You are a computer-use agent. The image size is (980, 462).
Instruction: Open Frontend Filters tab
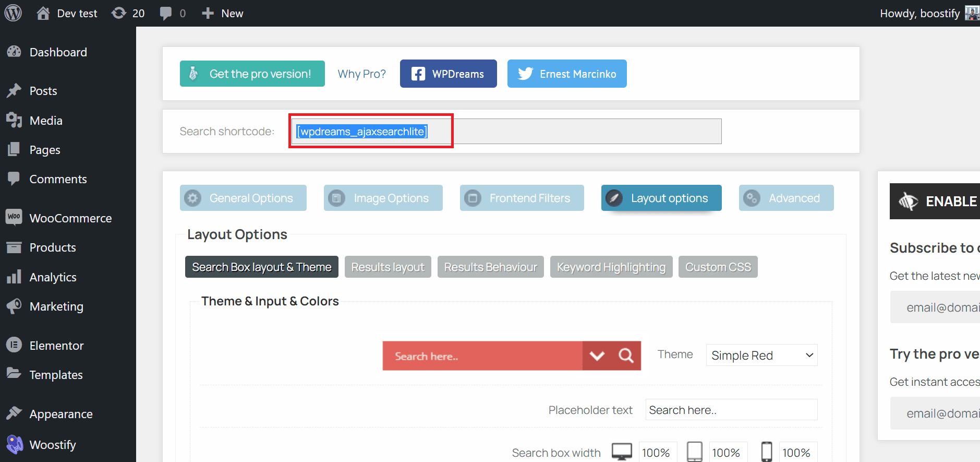click(x=522, y=198)
